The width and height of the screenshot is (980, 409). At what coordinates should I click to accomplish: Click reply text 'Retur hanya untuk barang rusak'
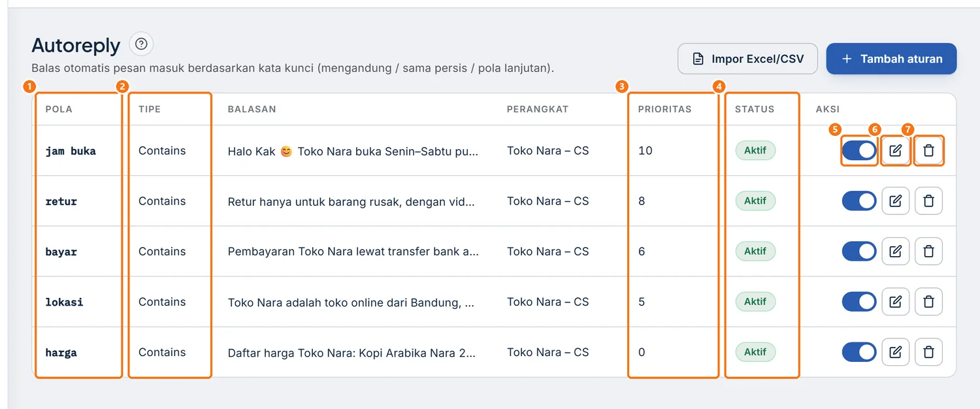[x=351, y=202]
